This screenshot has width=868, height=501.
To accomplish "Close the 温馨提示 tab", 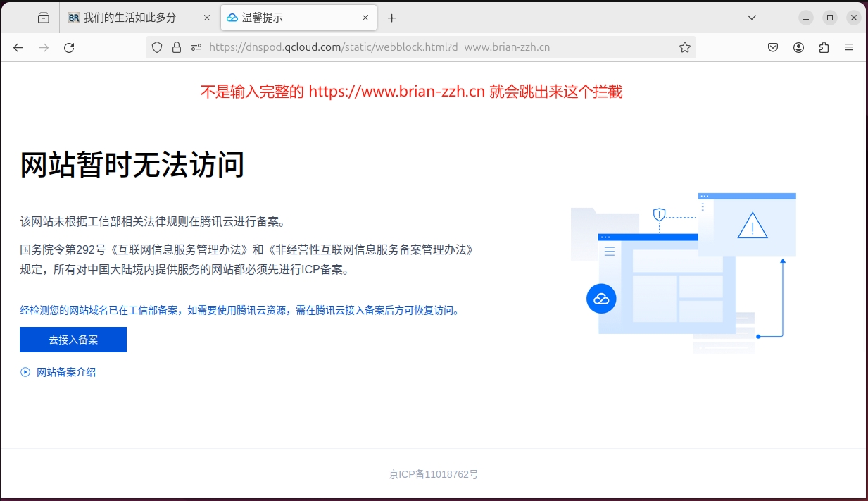I will (x=365, y=18).
